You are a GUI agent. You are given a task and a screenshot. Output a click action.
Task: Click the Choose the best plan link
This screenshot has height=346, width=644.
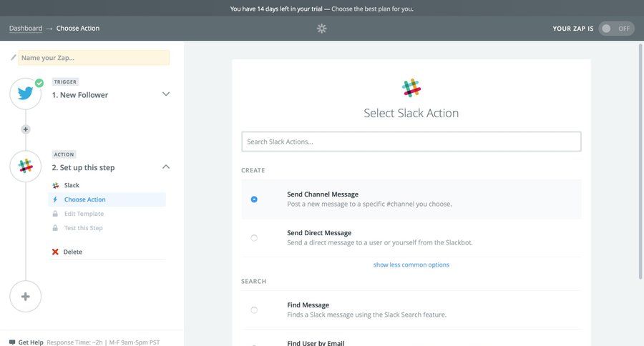coord(372,9)
